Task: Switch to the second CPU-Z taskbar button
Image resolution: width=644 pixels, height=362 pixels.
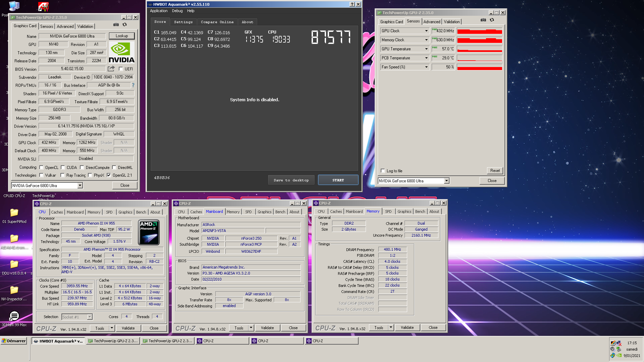Action: [x=277, y=341]
